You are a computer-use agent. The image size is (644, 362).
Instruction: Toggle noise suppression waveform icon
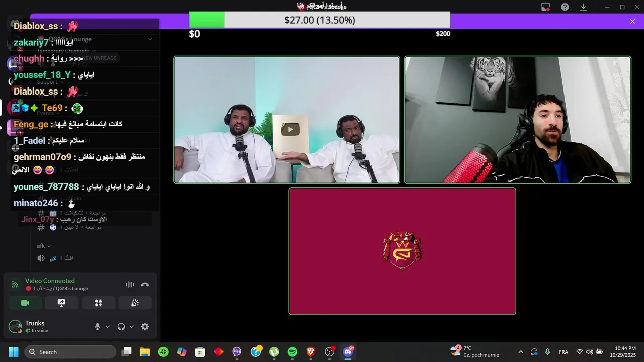(x=130, y=285)
